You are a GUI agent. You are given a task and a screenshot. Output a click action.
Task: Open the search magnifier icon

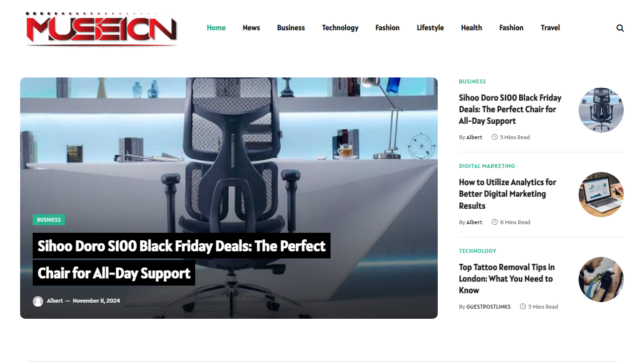coord(620,28)
